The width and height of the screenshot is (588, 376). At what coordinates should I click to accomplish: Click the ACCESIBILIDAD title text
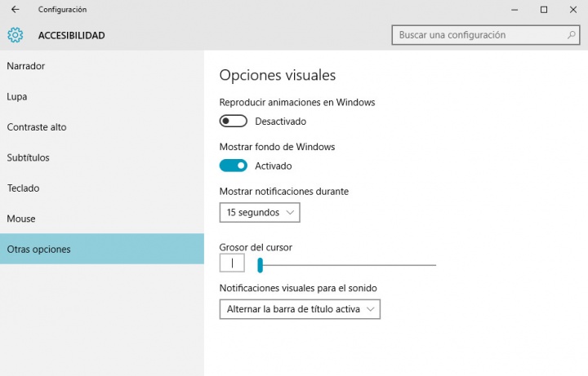coord(72,35)
